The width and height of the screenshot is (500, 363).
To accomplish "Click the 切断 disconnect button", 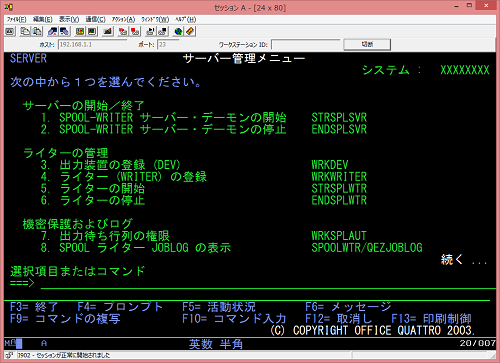I will tap(367, 44).
